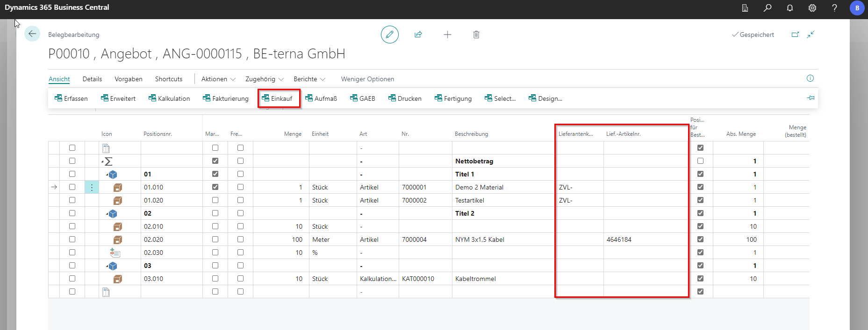
Task: Click the Lieferantenk... cell for 02.020
Action: coord(579,239)
